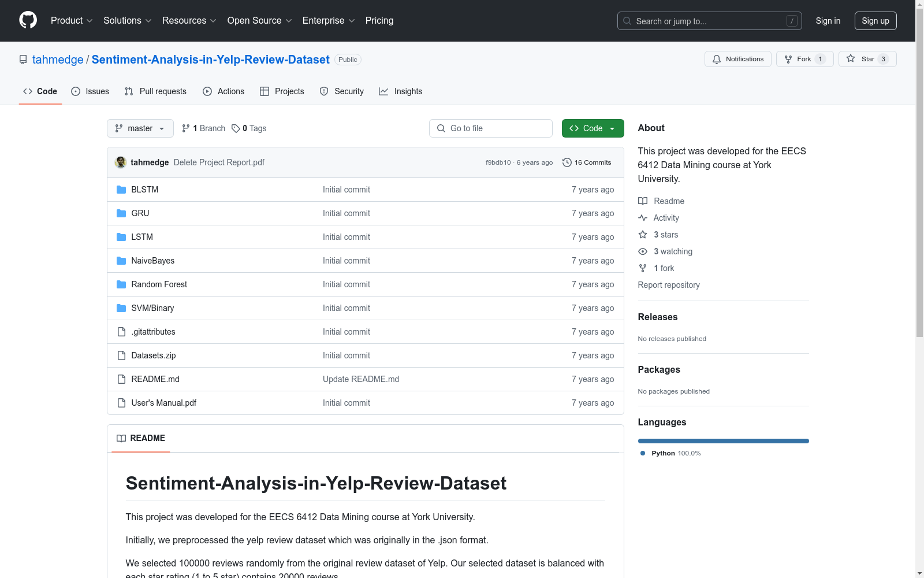Expand the Resources menu

(x=189, y=21)
